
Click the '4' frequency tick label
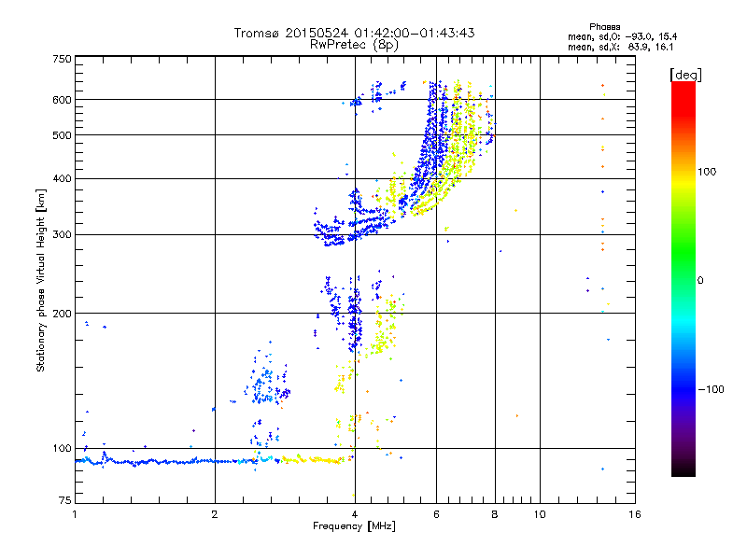pos(355,514)
